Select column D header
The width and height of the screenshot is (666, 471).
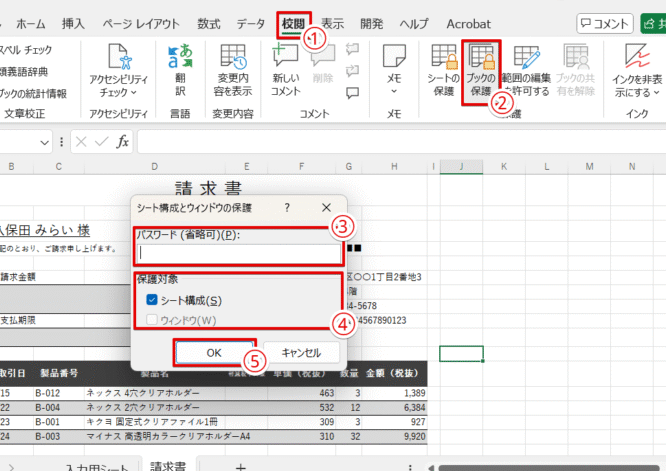(x=155, y=167)
